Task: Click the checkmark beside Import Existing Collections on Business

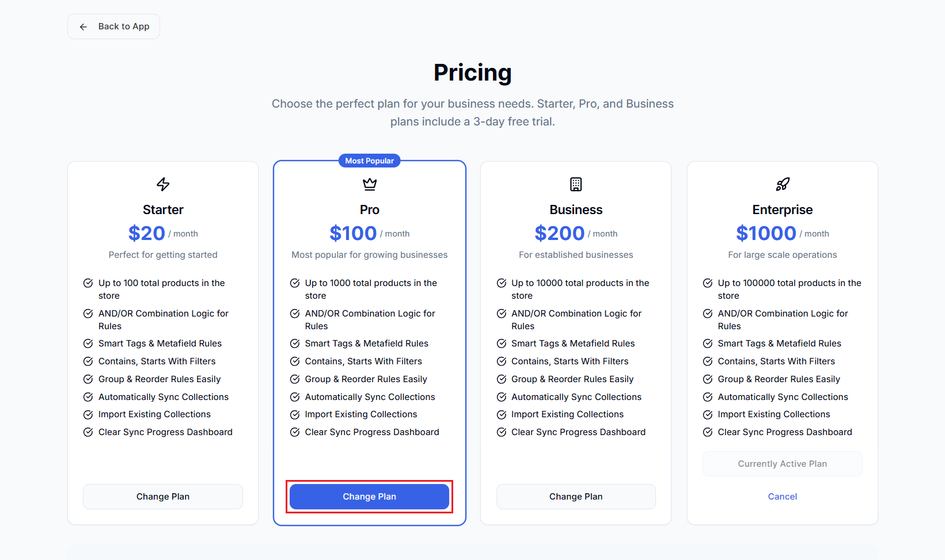Action: (x=501, y=414)
